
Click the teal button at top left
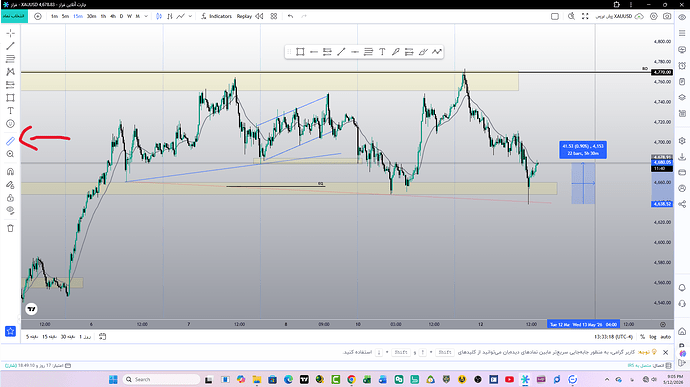[x=14, y=16]
